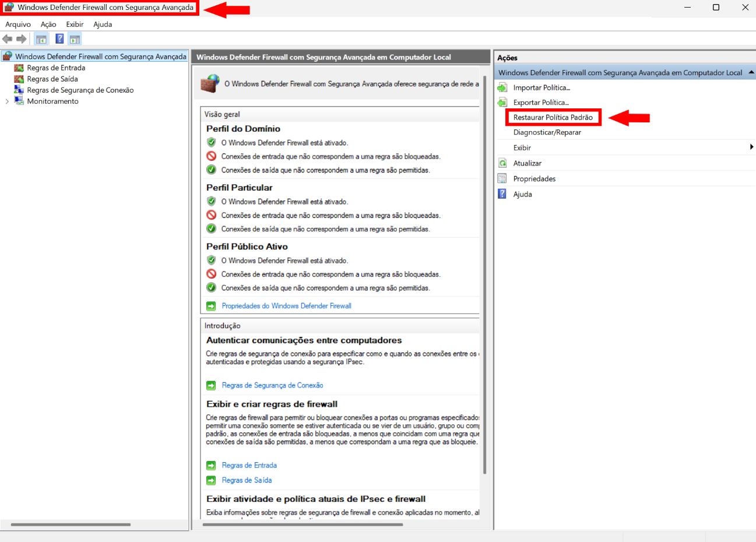Click the Regras de Saída link in Introdução
Image resolution: width=756 pixels, height=542 pixels.
[247, 480]
